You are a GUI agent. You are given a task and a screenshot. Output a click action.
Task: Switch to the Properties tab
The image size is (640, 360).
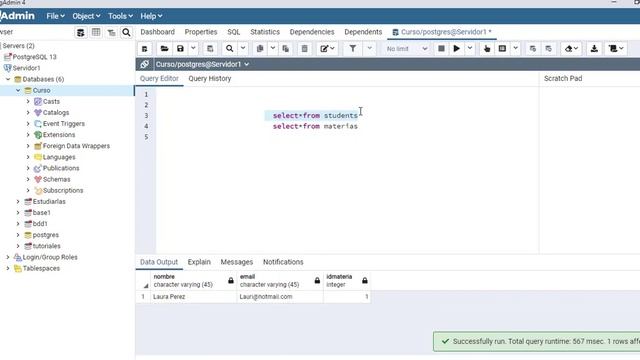[x=201, y=32]
